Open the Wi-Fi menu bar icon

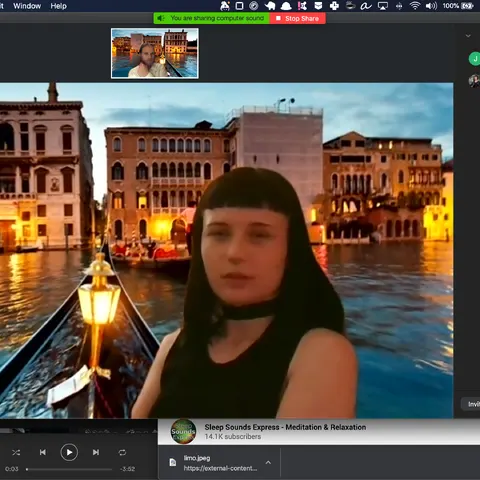(x=415, y=6)
